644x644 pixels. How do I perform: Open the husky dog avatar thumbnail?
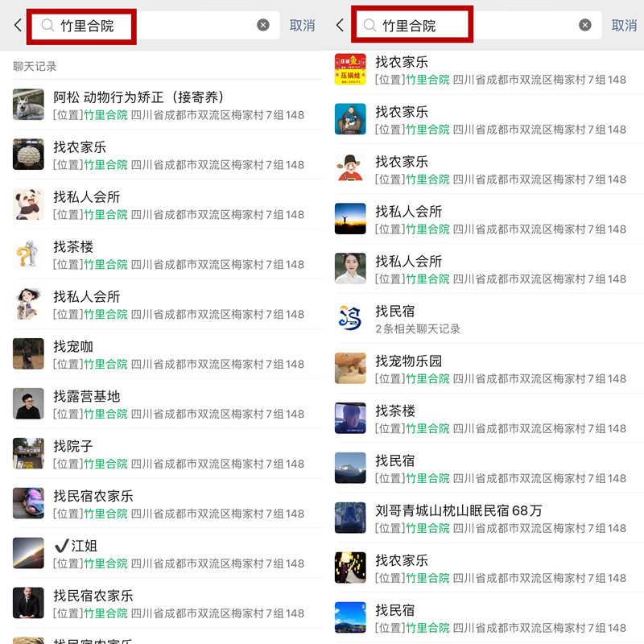click(x=28, y=105)
